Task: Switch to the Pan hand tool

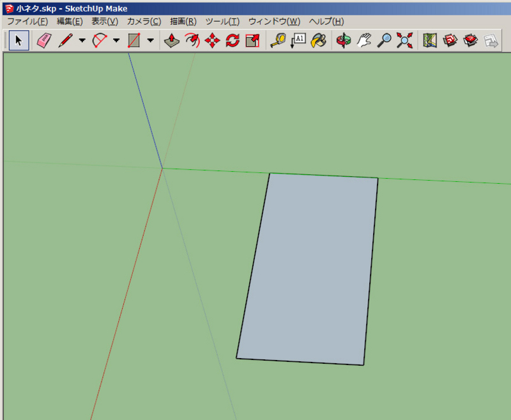Action: (x=363, y=40)
